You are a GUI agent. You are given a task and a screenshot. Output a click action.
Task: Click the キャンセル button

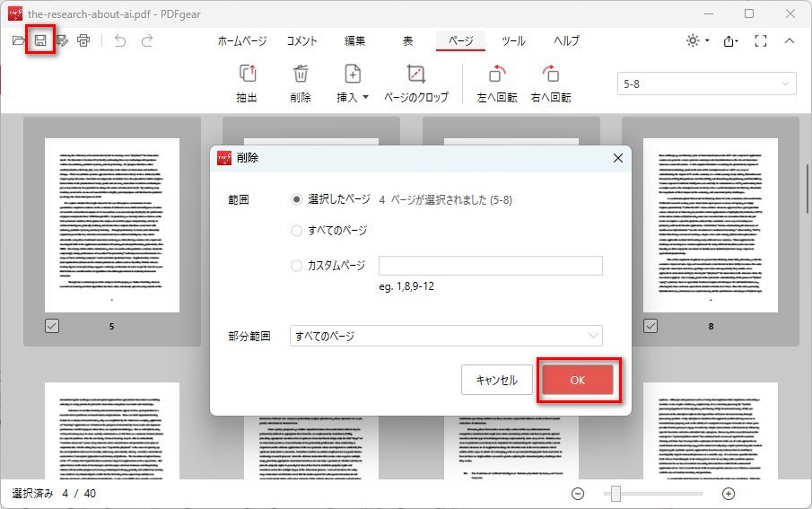point(497,380)
